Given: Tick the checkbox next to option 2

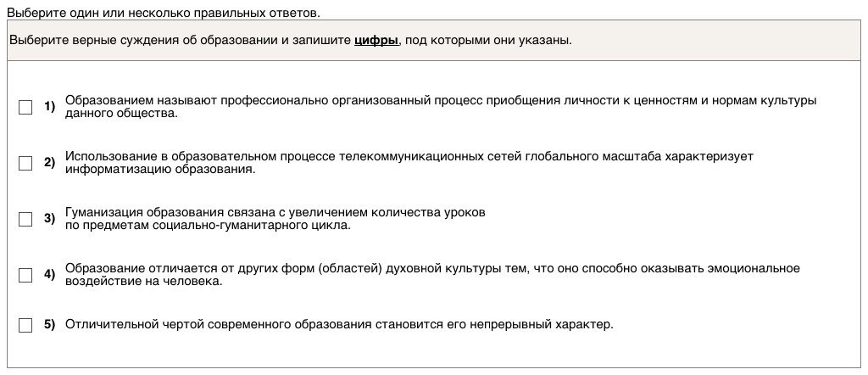Looking at the screenshot, I should (x=25, y=163).
